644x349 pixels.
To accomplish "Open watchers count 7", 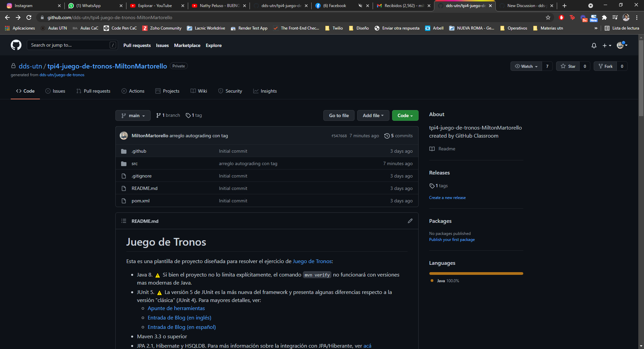I will click(x=547, y=66).
